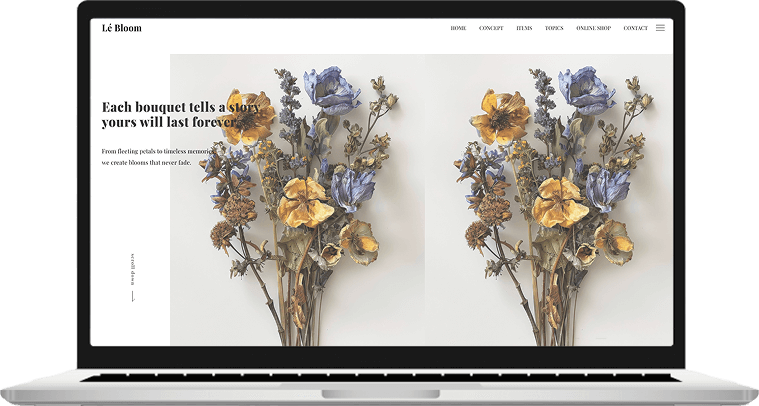Visit the ONLINE SHOP link
The height and width of the screenshot is (406, 759).
point(593,28)
